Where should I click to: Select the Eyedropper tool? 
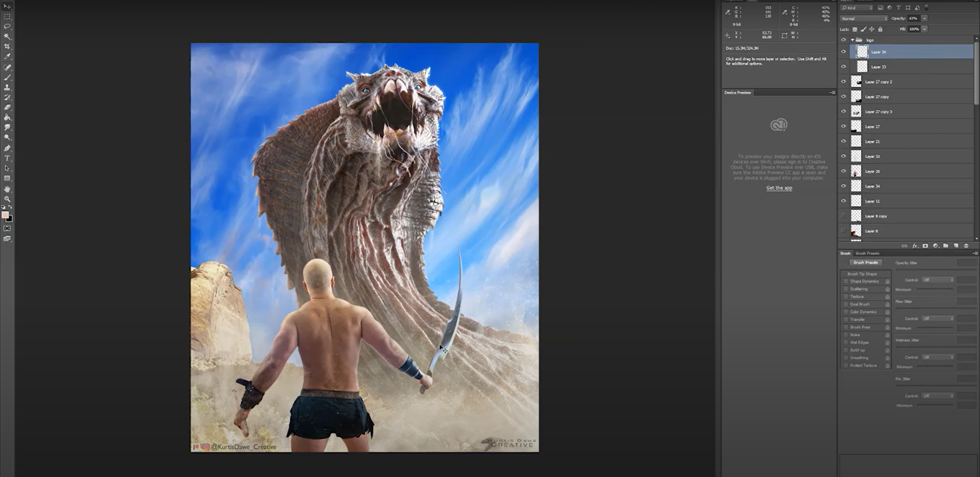coord(7,57)
